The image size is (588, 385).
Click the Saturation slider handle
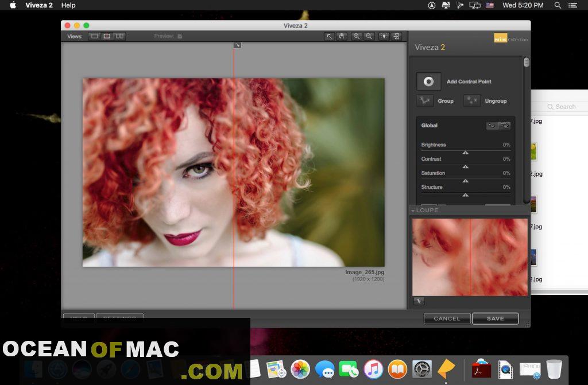(465, 181)
